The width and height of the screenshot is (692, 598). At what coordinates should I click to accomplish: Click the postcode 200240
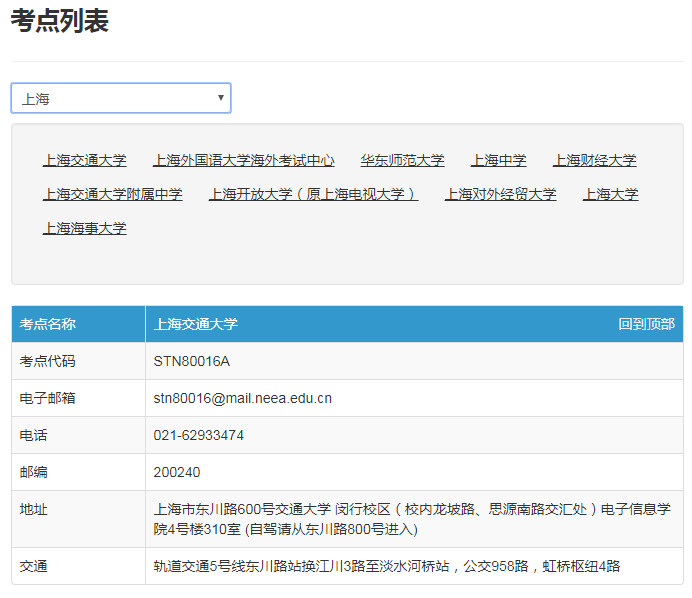tap(177, 472)
